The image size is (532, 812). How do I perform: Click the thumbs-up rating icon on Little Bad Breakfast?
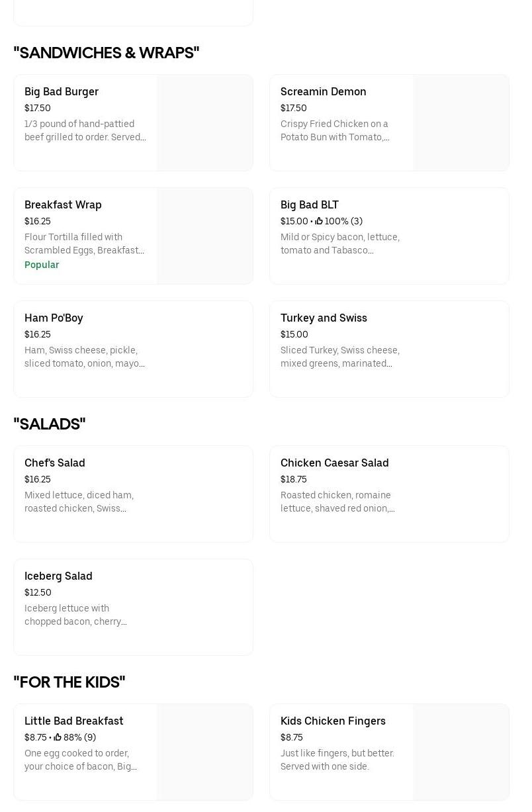point(58,737)
